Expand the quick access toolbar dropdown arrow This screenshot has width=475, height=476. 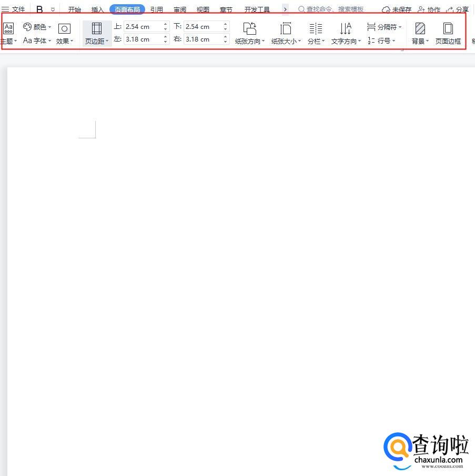(x=53, y=9)
